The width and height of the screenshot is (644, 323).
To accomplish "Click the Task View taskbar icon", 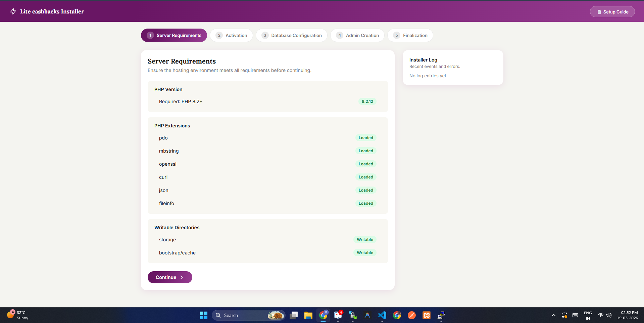I will [x=294, y=315].
